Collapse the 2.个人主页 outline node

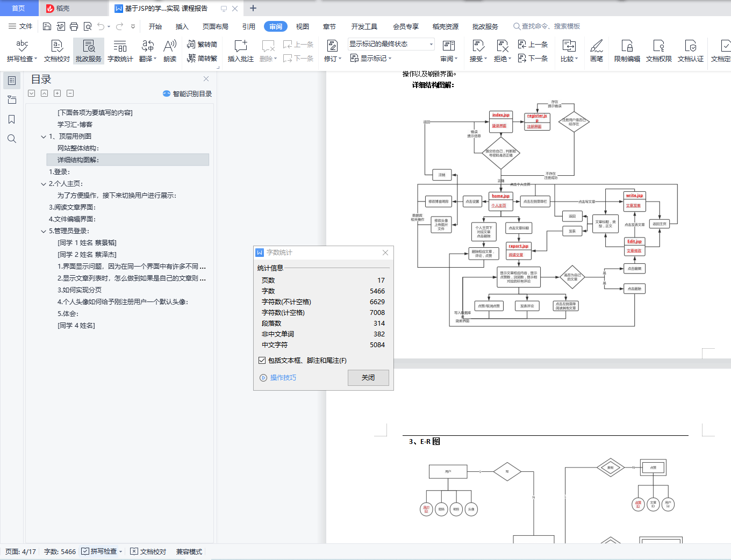(44, 184)
